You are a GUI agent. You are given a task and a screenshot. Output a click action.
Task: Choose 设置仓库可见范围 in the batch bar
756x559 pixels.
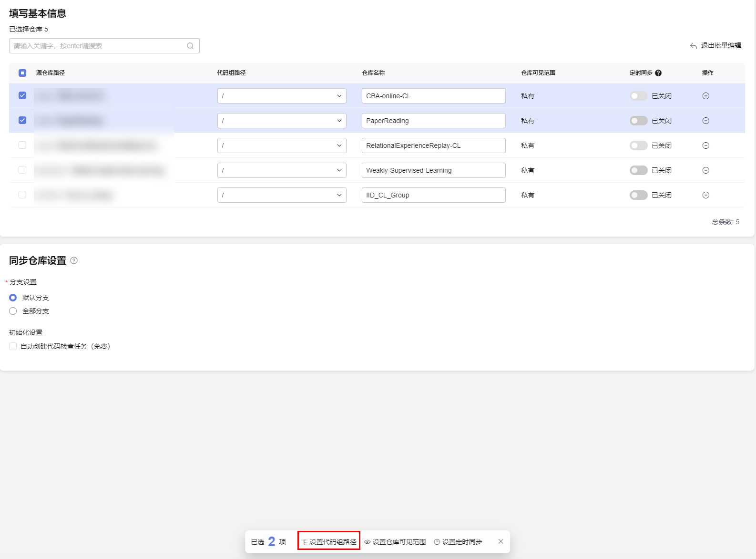(395, 541)
